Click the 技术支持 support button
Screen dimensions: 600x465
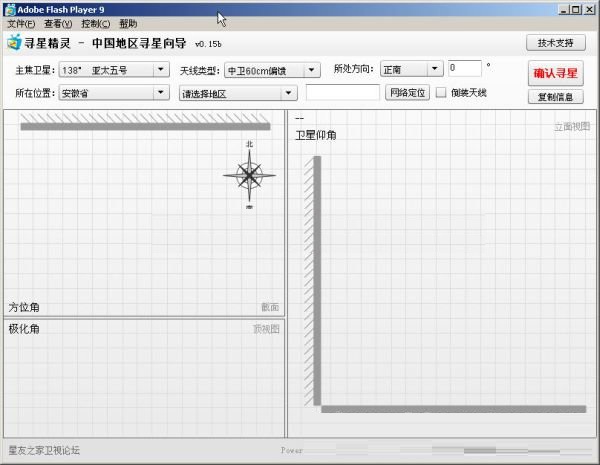556,43
